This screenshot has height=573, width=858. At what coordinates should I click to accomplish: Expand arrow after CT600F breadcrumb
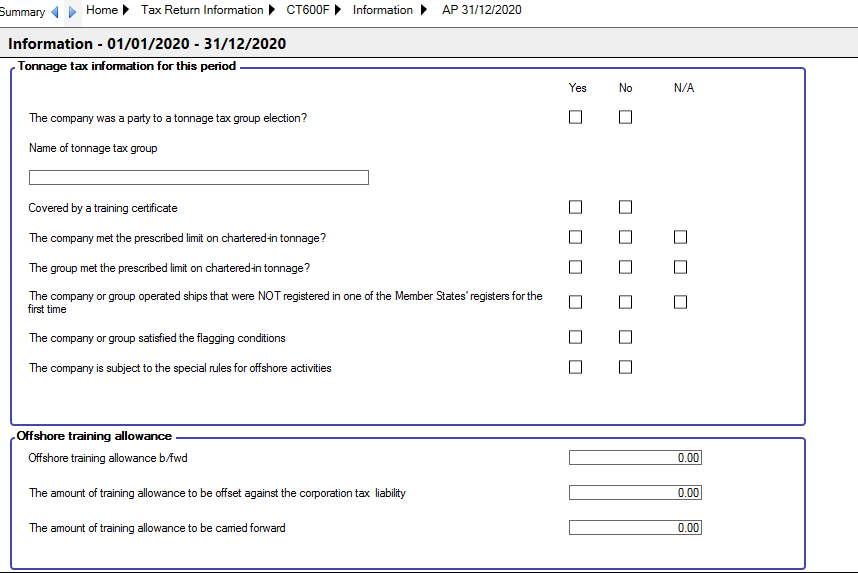click(338, 10)
